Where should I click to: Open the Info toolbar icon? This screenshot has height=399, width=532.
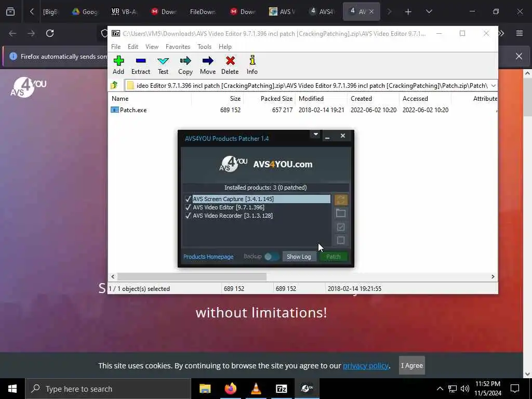(x=252, y=65)
